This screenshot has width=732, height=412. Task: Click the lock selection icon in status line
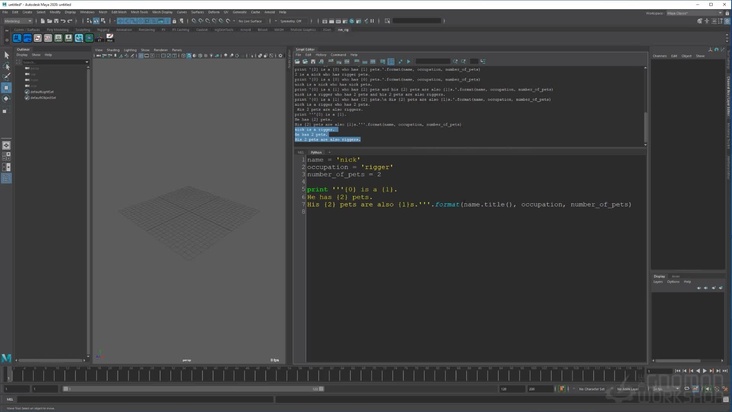click(175, 21)
